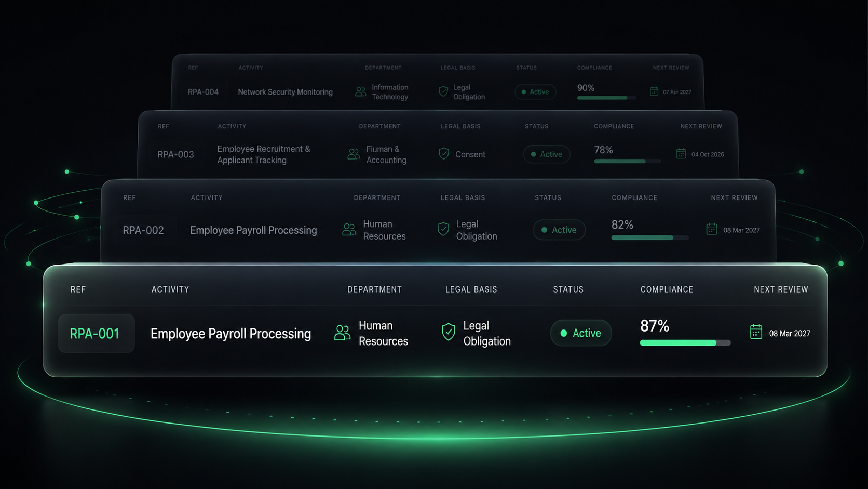Click the Active status pill in the RPA-001 row
The image size is (868, 489).
pyautogui.click(x=581, y=333)
